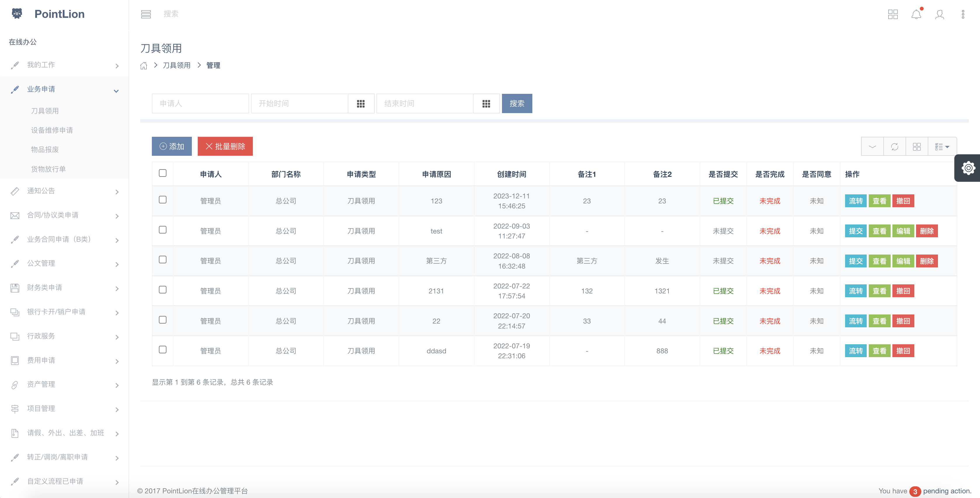Click the 批量删除 button
The image size is (980, 498).
[225, 147]
